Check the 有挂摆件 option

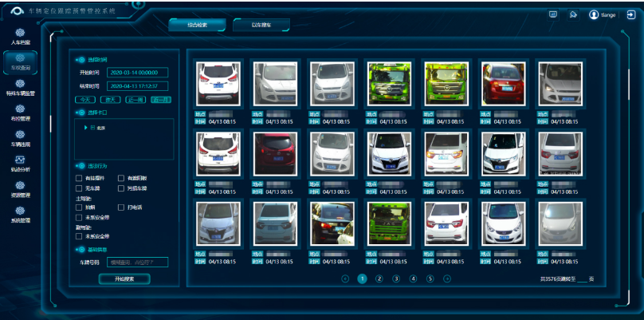coord(78,179)
